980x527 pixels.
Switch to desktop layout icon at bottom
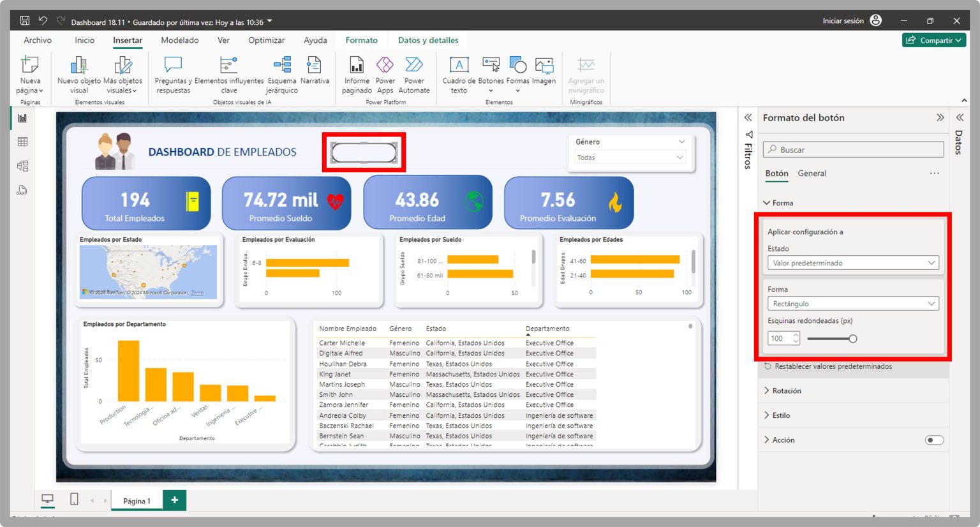coord(47,499)
